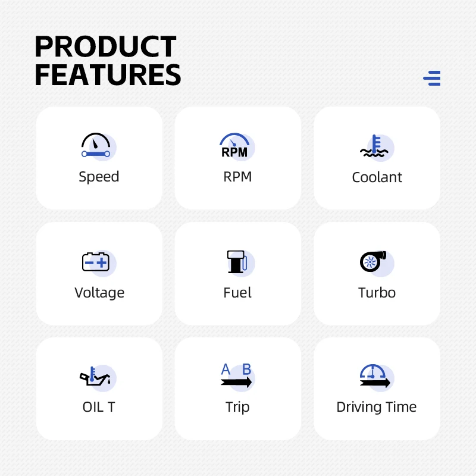The image size is (476, 476).
Task: Click the Coolant label
Action: coord(377,177)
